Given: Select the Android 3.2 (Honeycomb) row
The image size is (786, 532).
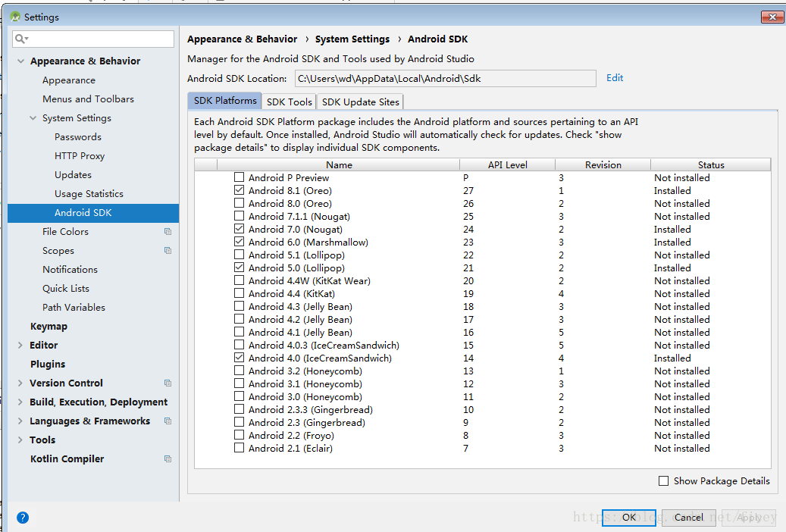Looking at the screenshot, I should click(482, 371).
